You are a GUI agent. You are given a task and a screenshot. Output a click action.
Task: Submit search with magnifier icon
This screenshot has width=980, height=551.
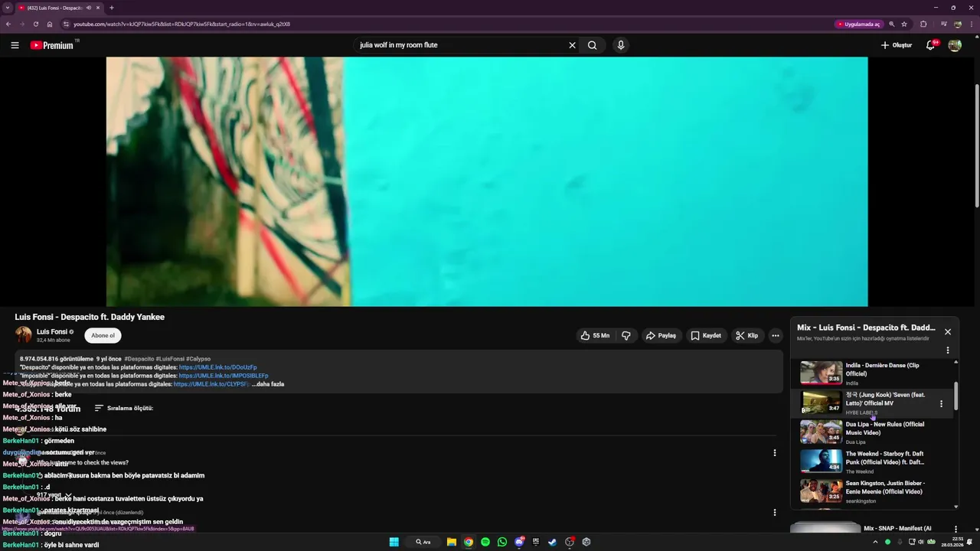(592, 45)
